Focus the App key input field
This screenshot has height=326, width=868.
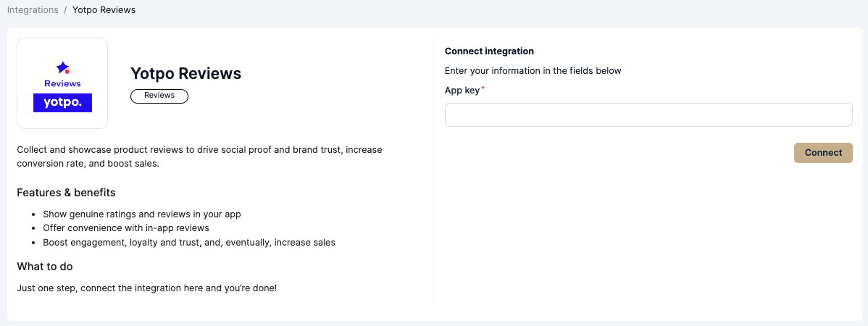pyautogui.click(x=648, y=114)
